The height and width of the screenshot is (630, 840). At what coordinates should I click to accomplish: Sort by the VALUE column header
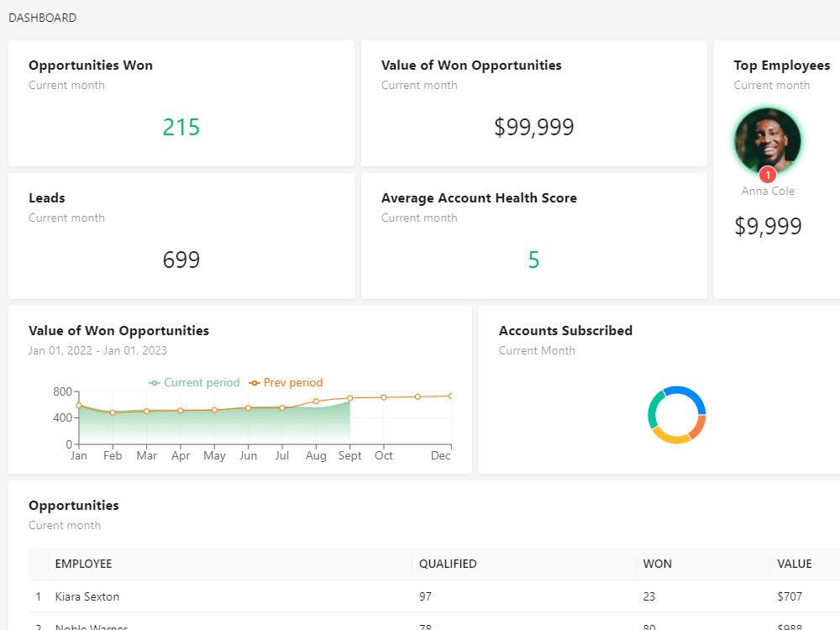[795, 564]
